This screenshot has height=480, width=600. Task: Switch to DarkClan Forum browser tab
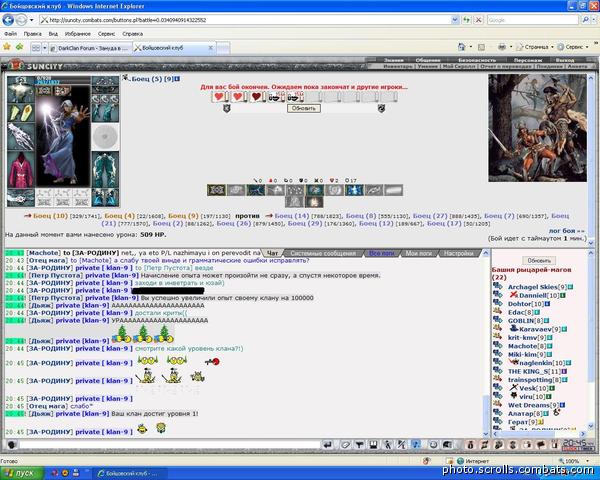point(91,48)
